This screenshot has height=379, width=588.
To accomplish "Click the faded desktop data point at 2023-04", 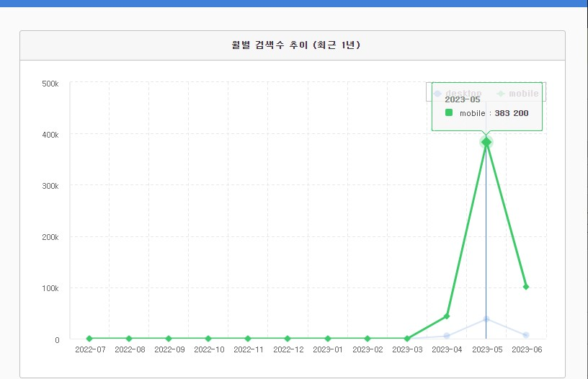I will point(447,336).
